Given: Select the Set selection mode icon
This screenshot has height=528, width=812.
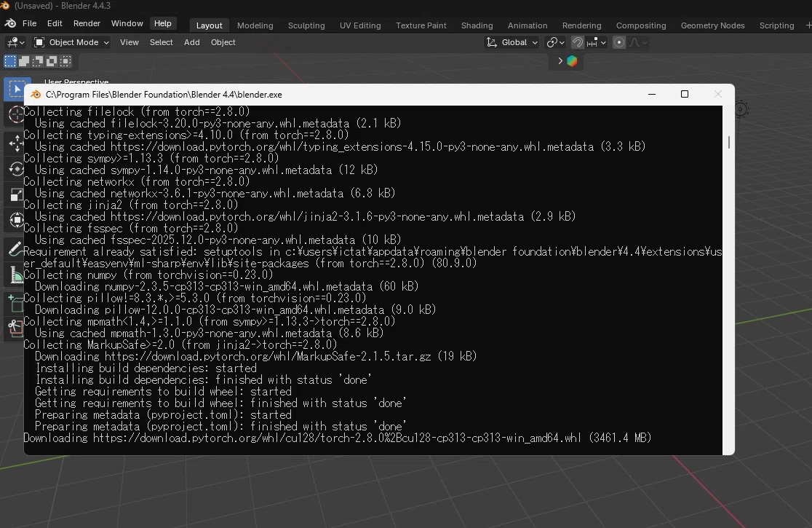Looking at the screenshot, I should [x=10, y=61].
